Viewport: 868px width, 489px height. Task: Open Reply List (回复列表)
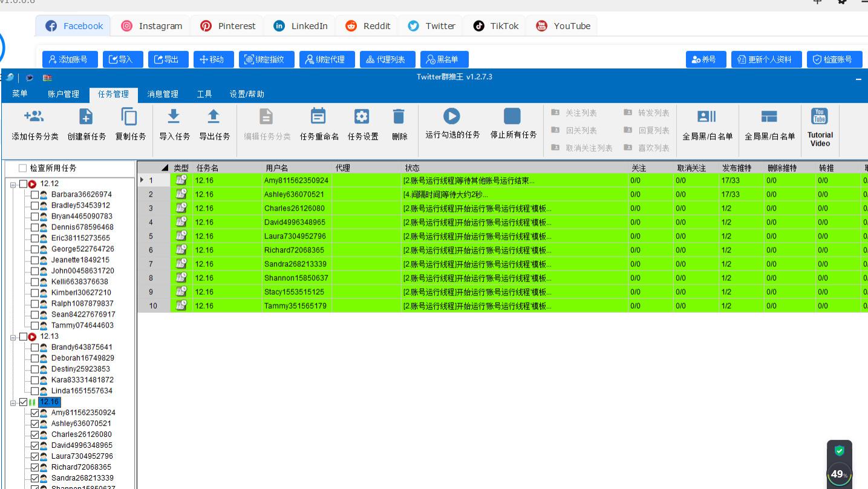click(x=647, y=130)
